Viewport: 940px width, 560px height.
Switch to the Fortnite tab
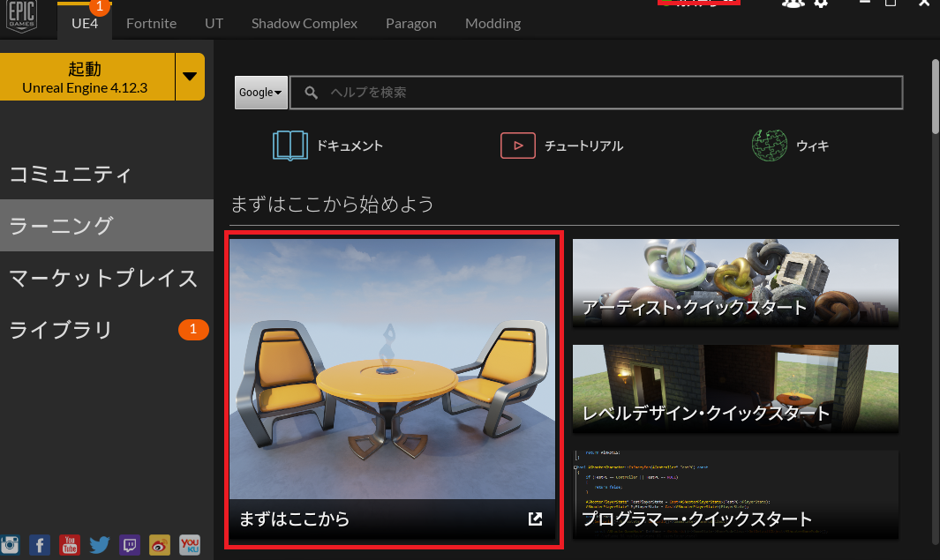tap(151, 23)
